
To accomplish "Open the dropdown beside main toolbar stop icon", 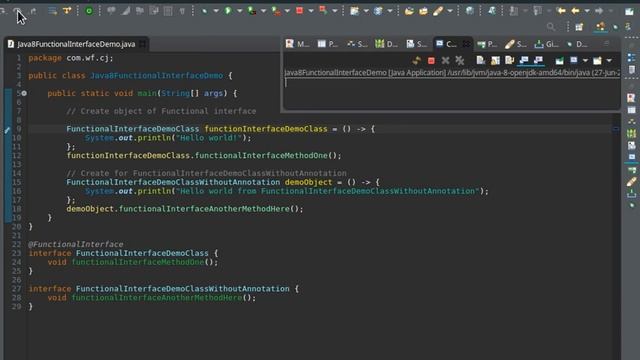I will tap(311, 11).
